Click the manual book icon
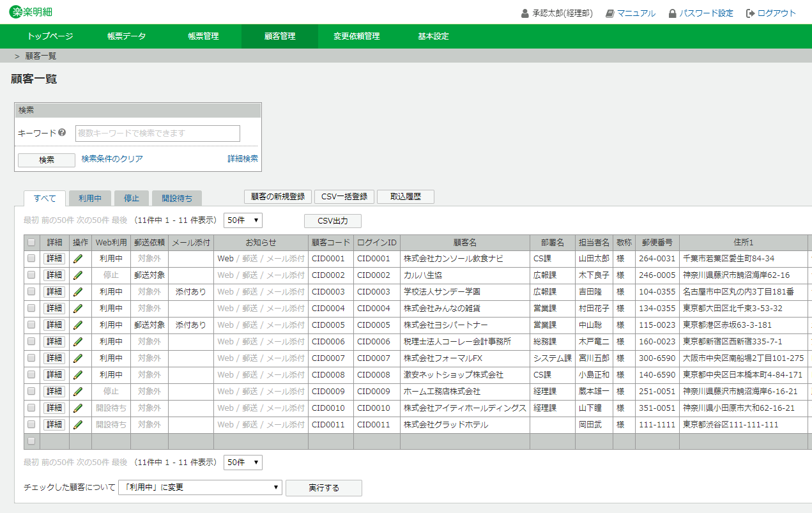Image resolution: width=812 pixels, height=513 pixels. [609, 13]
